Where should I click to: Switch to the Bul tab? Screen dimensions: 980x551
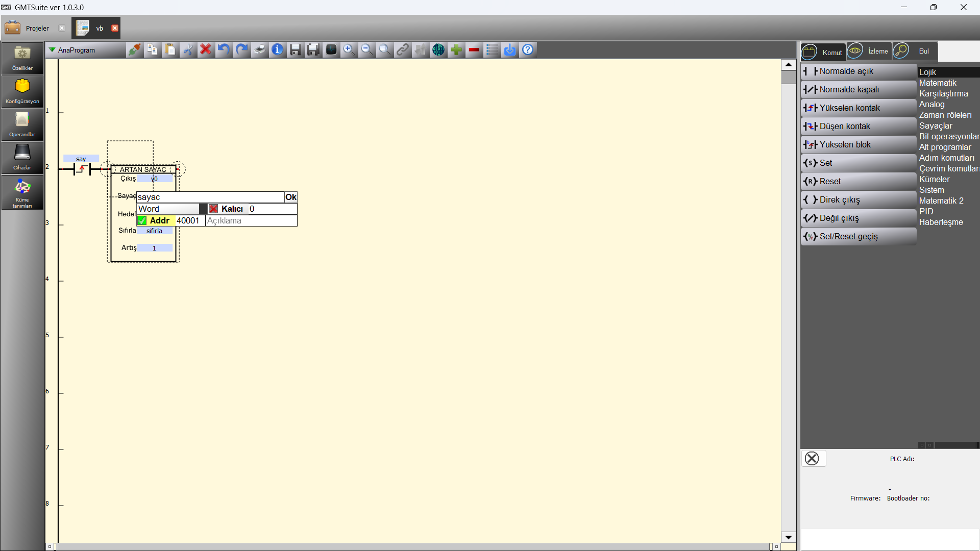(915, 51)
